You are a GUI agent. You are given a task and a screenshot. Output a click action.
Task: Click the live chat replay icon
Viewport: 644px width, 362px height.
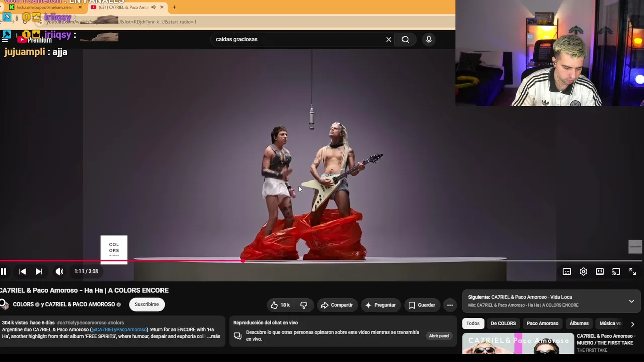click(238, 336)
